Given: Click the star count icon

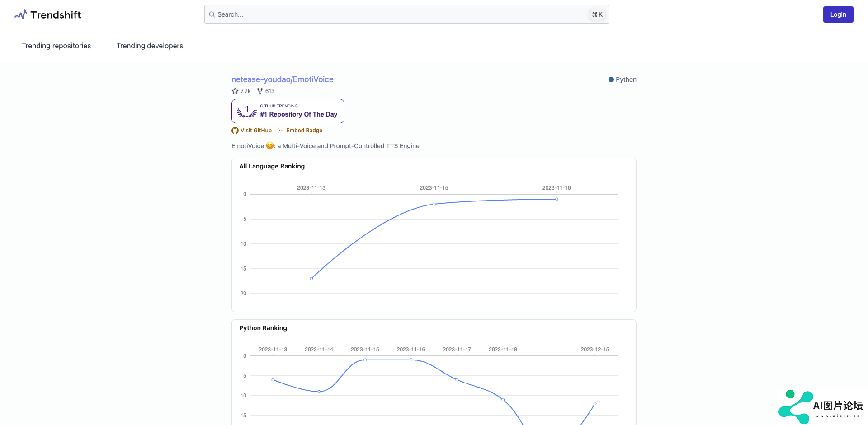Looking at the screenshot, I should (235, 91).
